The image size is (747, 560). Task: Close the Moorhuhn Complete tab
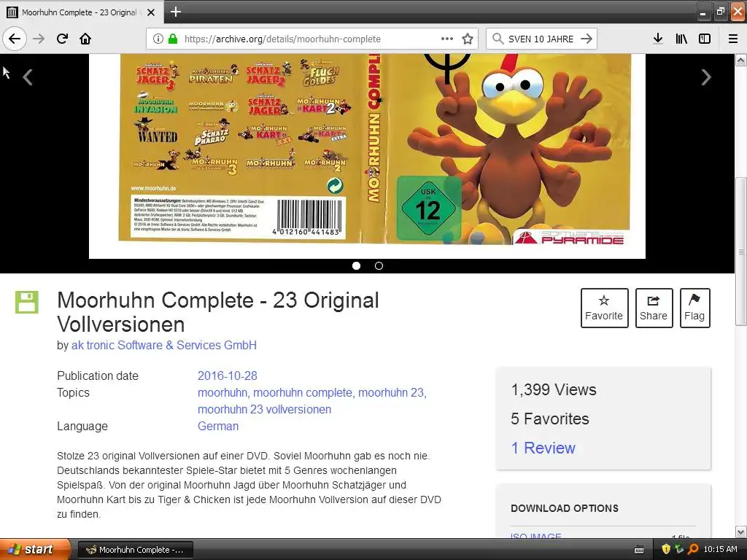tap(151, 12)
